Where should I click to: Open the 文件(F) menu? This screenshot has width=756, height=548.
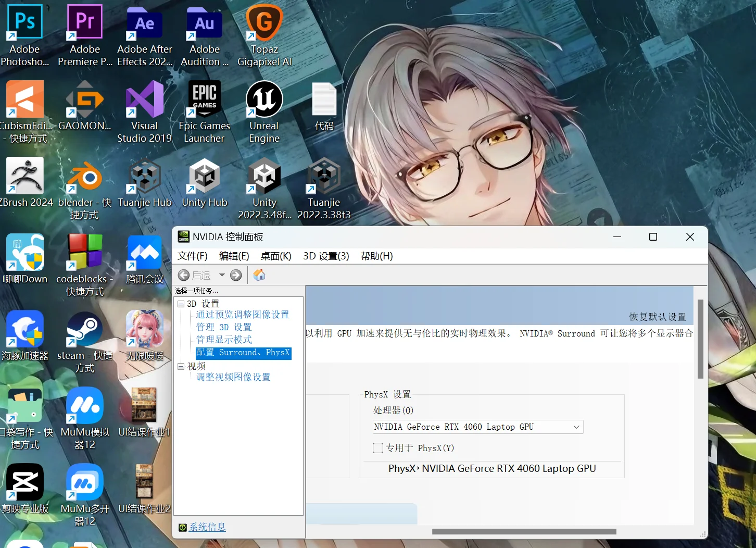(x=193, y=256)
